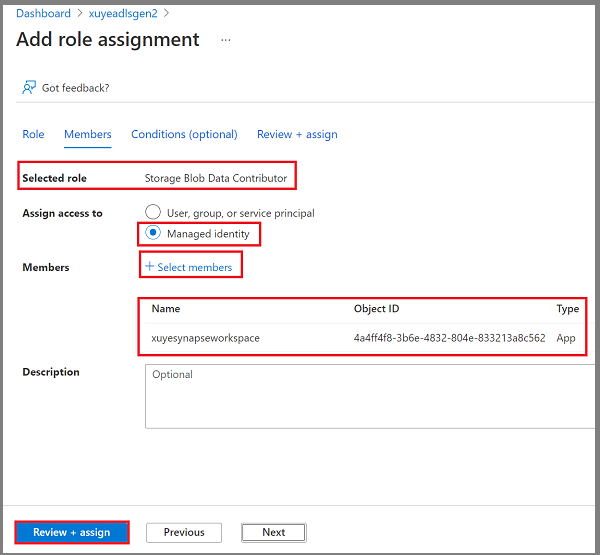Click the Got feedback person icon
This screenshot has height=555, width=600.
click(29, 88)
